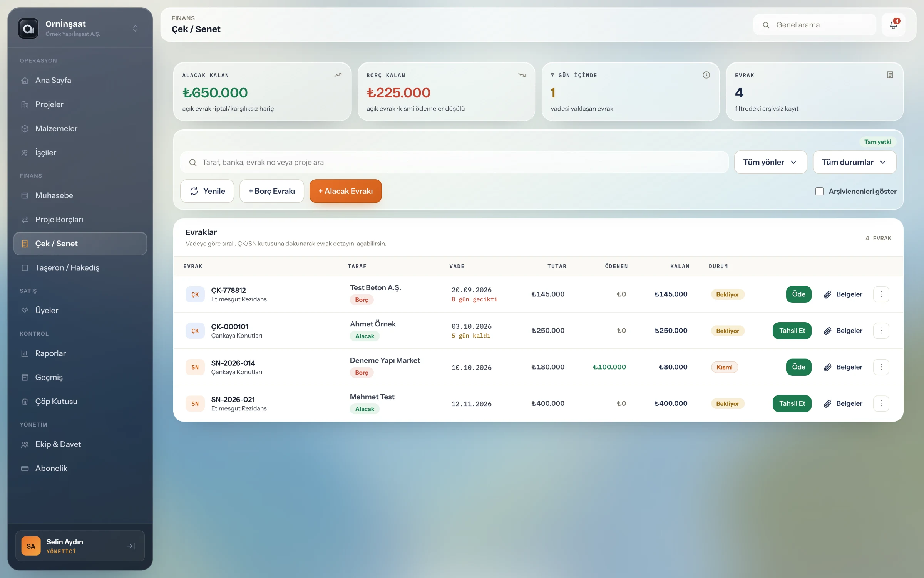Click trend-down icon on Borç Kalan card

[x=522, y=75]
